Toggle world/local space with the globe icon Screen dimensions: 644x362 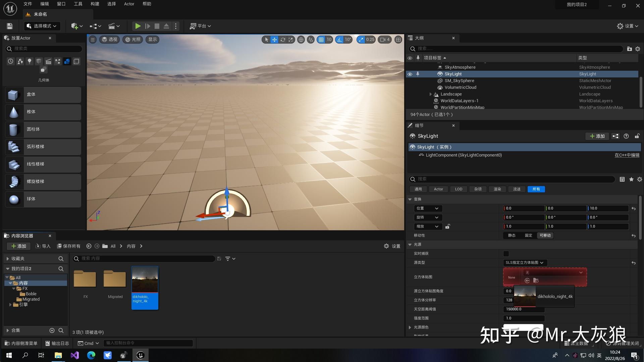coord(301,40)
